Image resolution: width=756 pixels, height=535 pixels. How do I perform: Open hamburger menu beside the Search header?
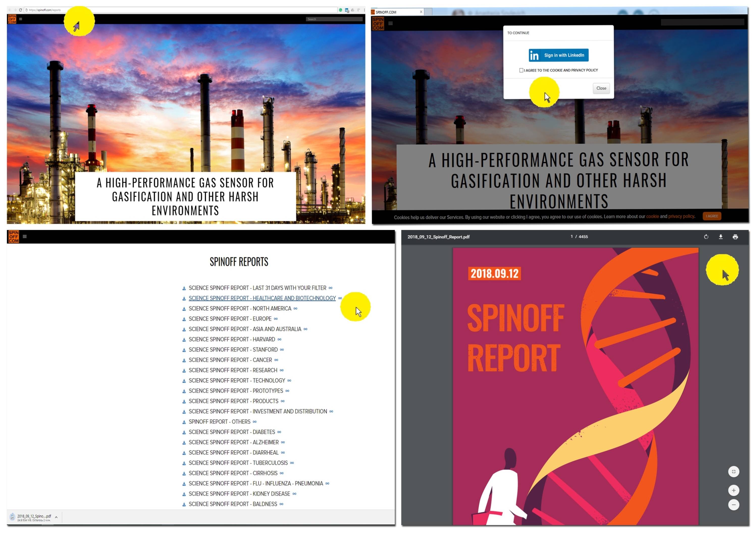click(20, 19)
